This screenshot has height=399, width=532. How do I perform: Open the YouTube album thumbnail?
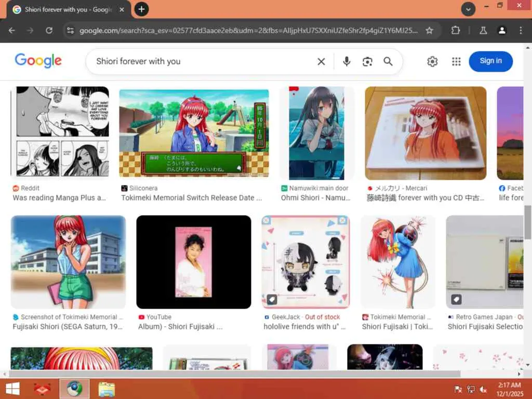point(194,262)
